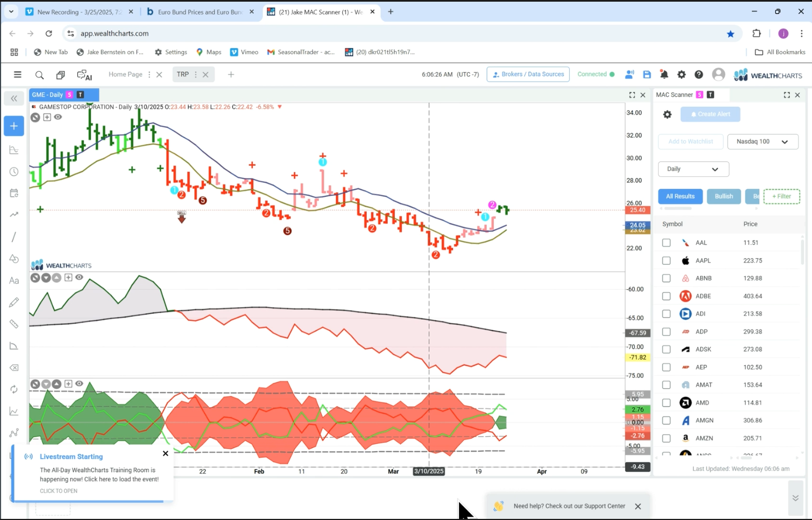This screenshot has height=520, width=812.
Task: Expand price chart indicator plus box
Action: 47,117
